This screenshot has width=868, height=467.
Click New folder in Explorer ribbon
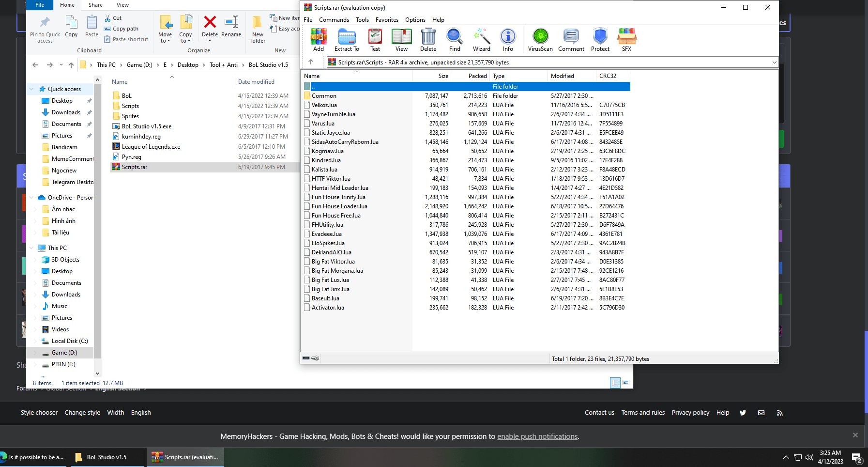[258, 30]
